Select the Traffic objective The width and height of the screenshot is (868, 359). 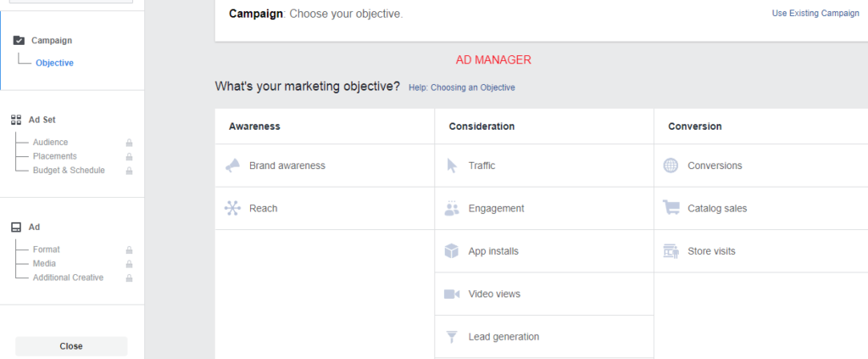point(544,165)
